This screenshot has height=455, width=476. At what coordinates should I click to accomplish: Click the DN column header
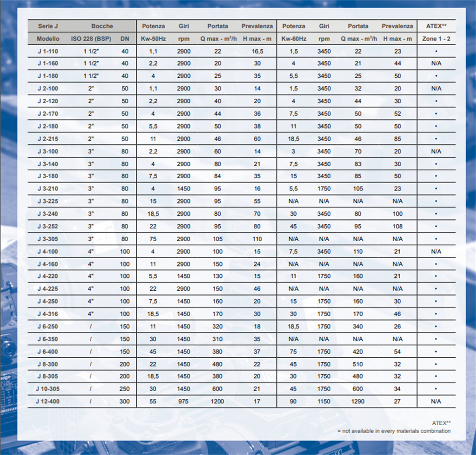point(125,39)
